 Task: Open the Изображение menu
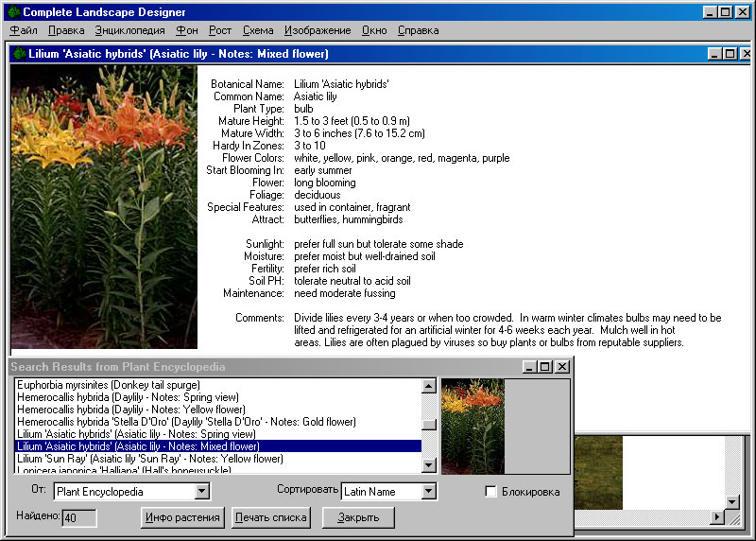click(x=318, y=30)
